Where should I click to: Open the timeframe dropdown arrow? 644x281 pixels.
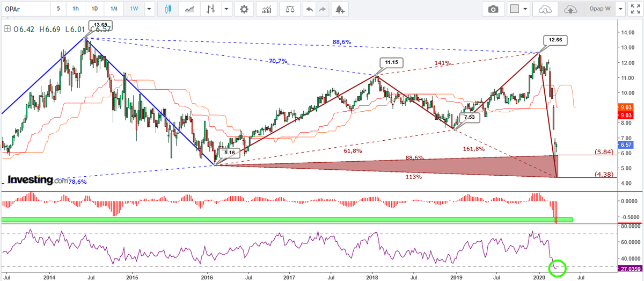(x=148, y=9)
